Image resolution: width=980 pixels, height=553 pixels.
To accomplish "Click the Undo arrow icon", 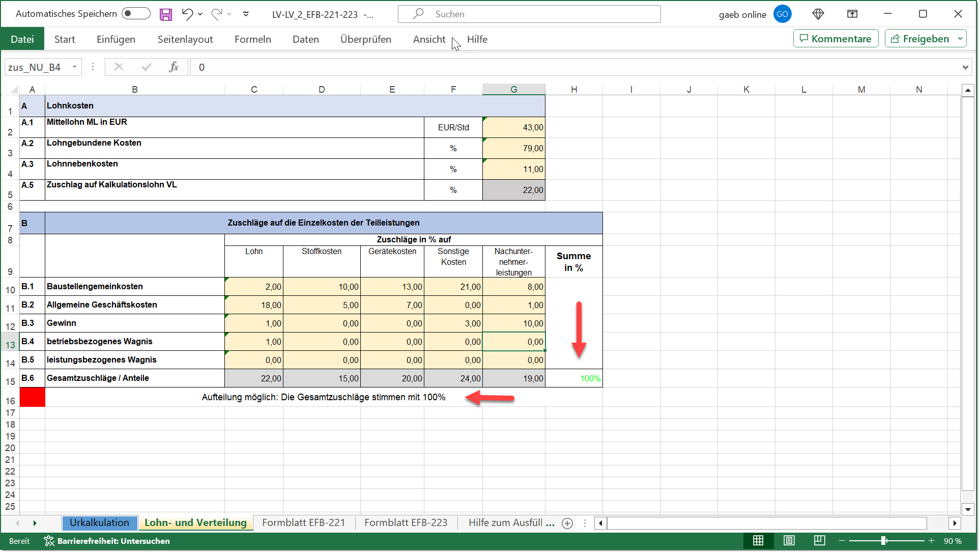I will tap(187, 14).
